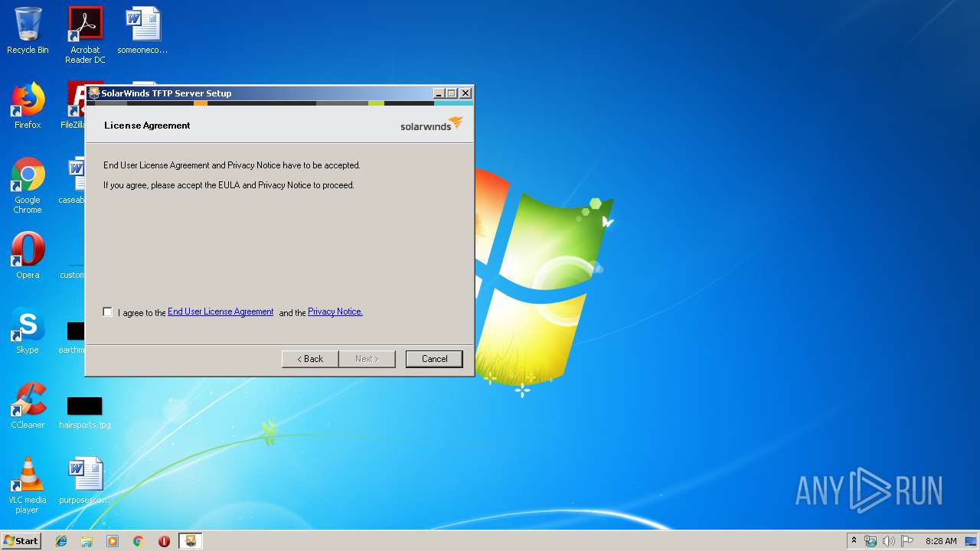Open the Recycle Bin desktop icon
Viewport: 980px width, 551px height.
[x=28, y=31]
